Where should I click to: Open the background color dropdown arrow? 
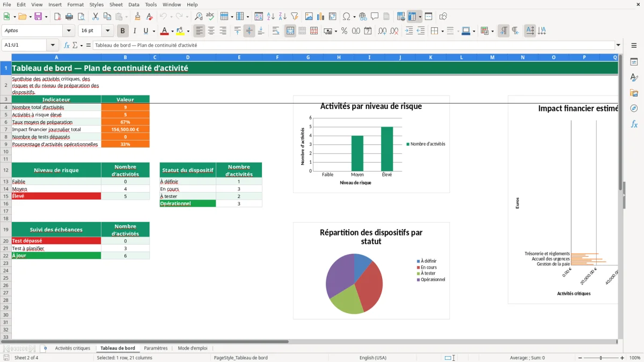point(188,31)
